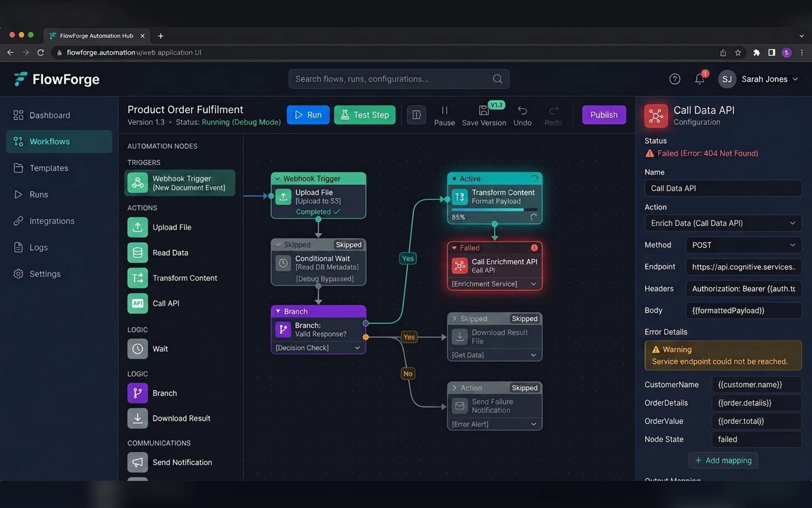
Task: Click the blue Run button
Action: coord(308,115)
